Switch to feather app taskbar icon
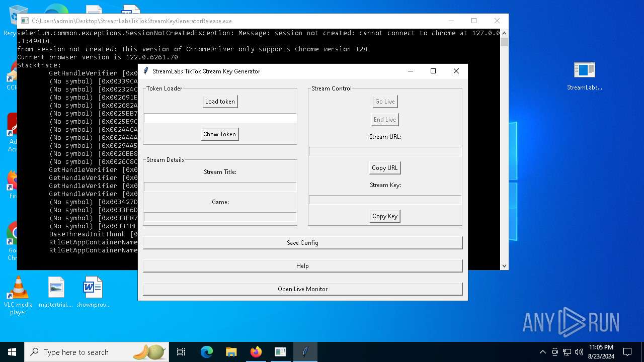Screen dimensions: 644x362 click(x=305, y=352)
